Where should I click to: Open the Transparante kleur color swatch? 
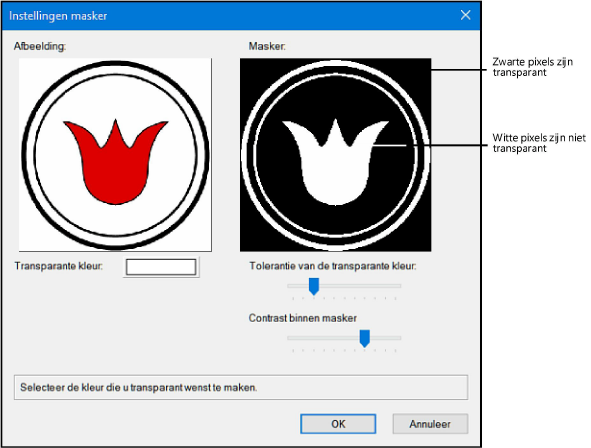161,267
